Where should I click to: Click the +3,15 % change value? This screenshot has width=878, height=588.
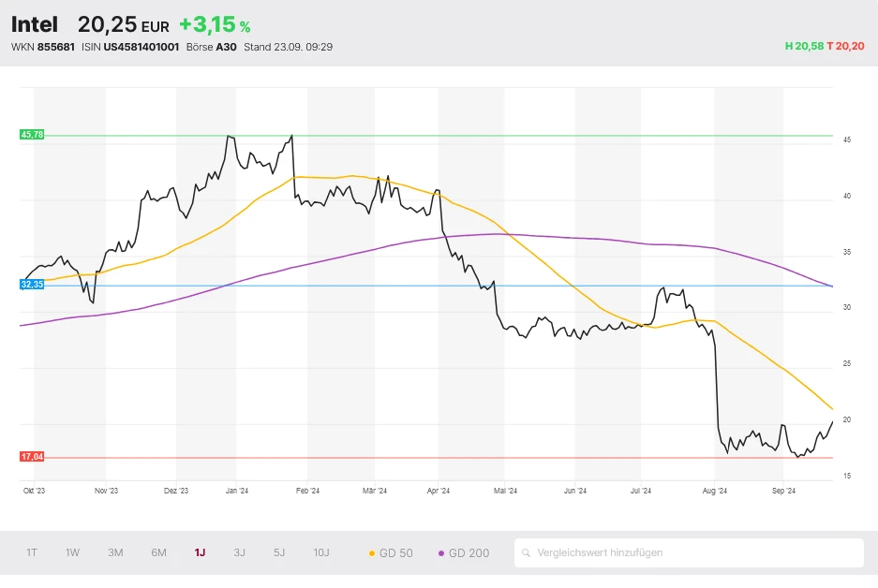coord(215,25)
